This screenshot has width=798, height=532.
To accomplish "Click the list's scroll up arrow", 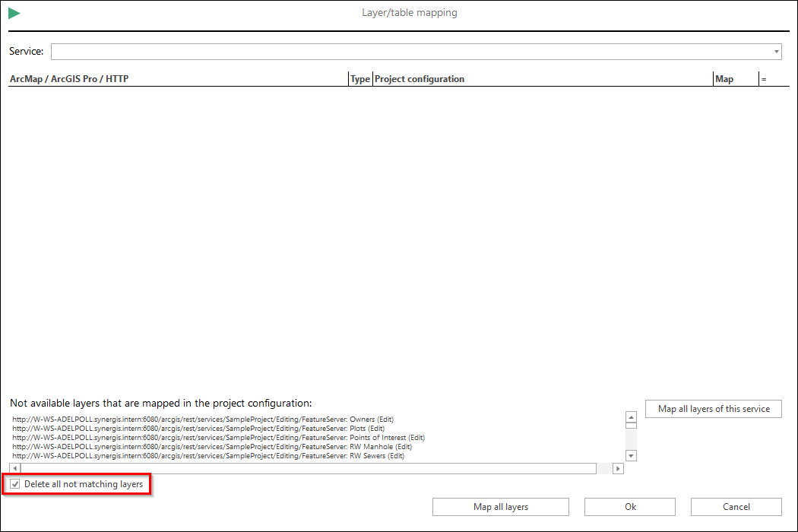I will [631, 417].
